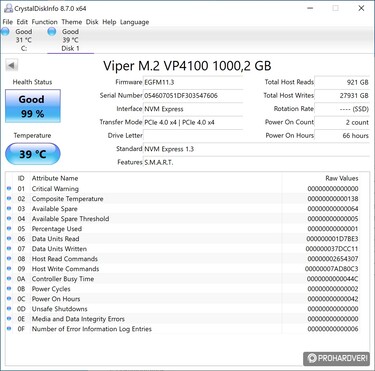375x371 pixels.
Task: Click the status dot for Composite Temperature
Action: tap(9, 198)
